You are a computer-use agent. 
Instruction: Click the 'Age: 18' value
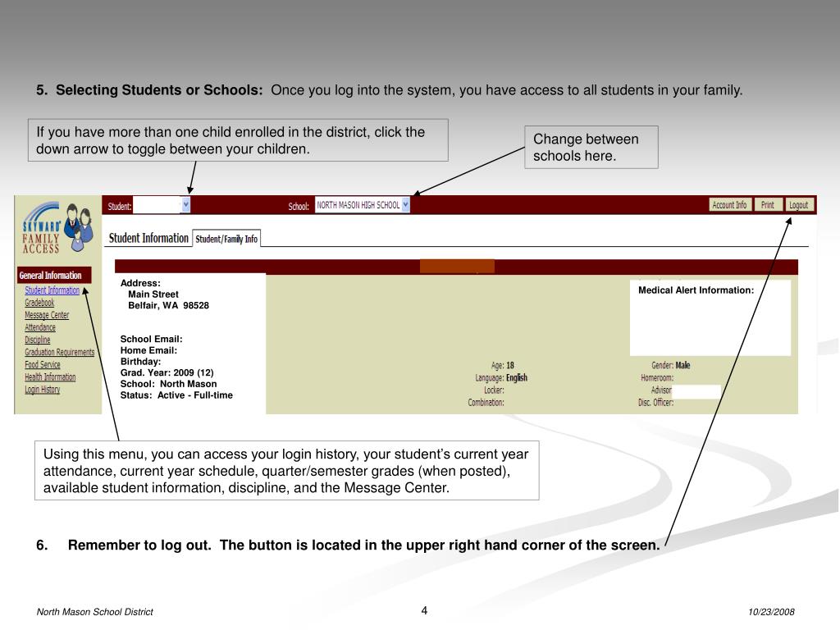click(x=503, y=365)
